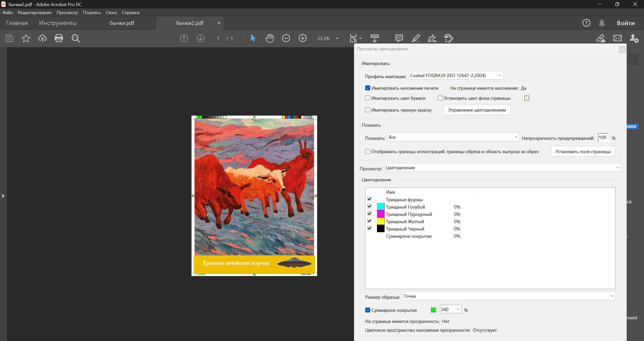Viewport: 644px width, 341px height.
Task: Toggle Суммарное покрытие checkbox
Action: 368,310
